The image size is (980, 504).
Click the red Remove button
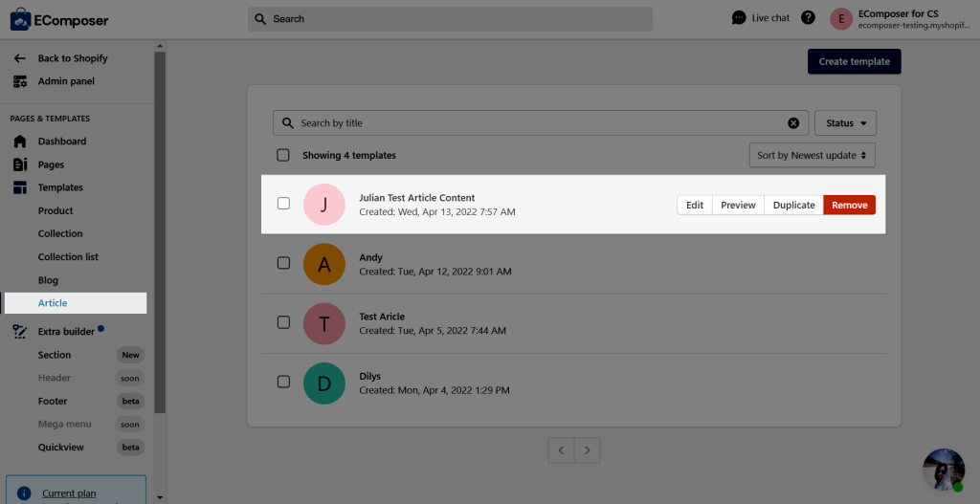point(850,205)
